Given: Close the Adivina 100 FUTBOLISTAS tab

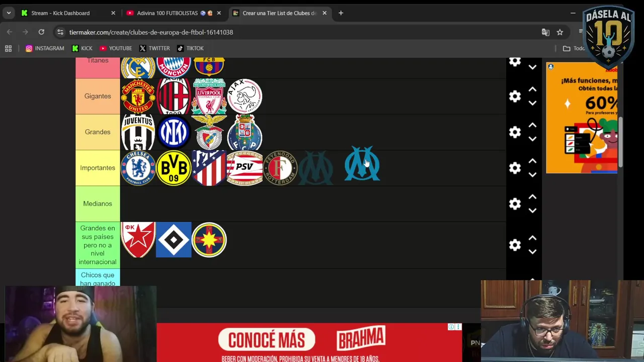Looking at the screenshot, I should pos(218,13).
